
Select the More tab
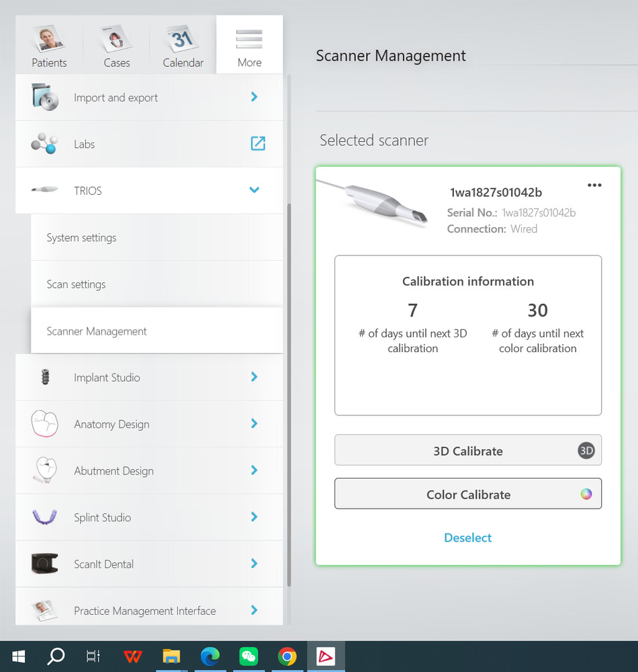coord(250,44)
